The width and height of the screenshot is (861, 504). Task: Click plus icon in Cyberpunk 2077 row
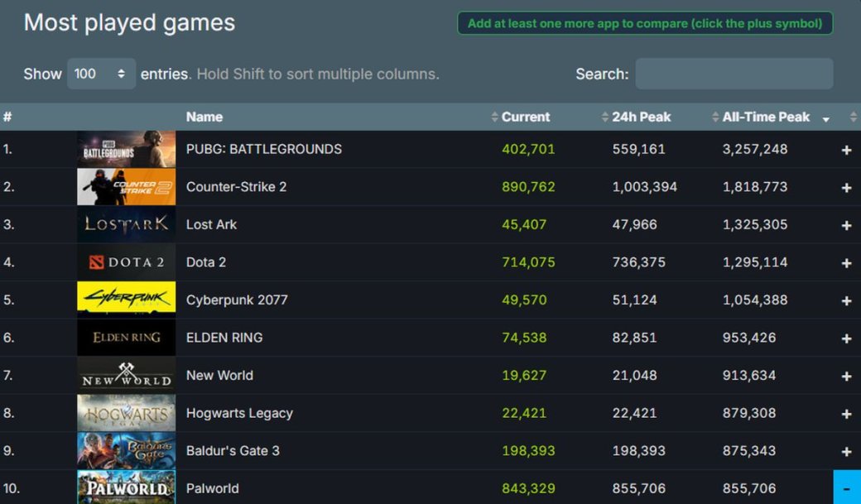tap(846, 301)
